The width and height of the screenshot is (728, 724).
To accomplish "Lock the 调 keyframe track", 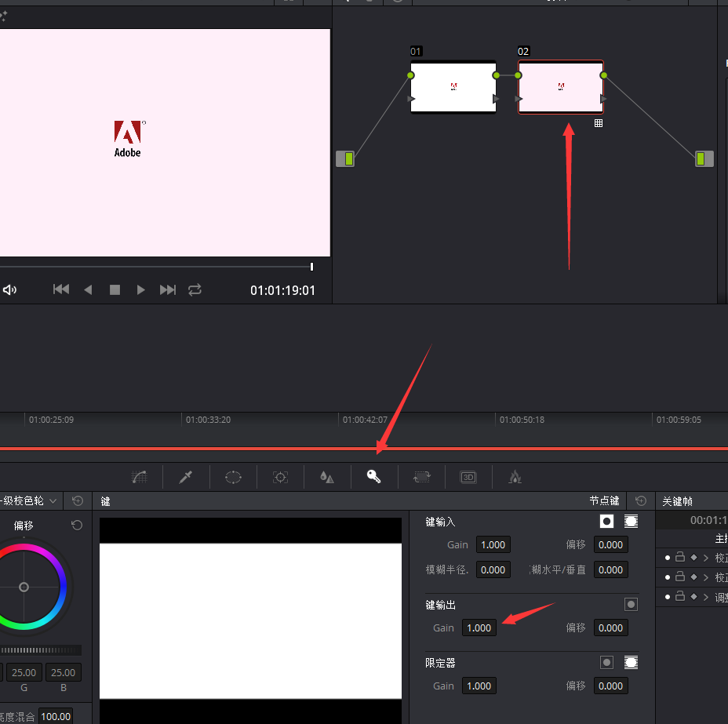I will [680, 596].
